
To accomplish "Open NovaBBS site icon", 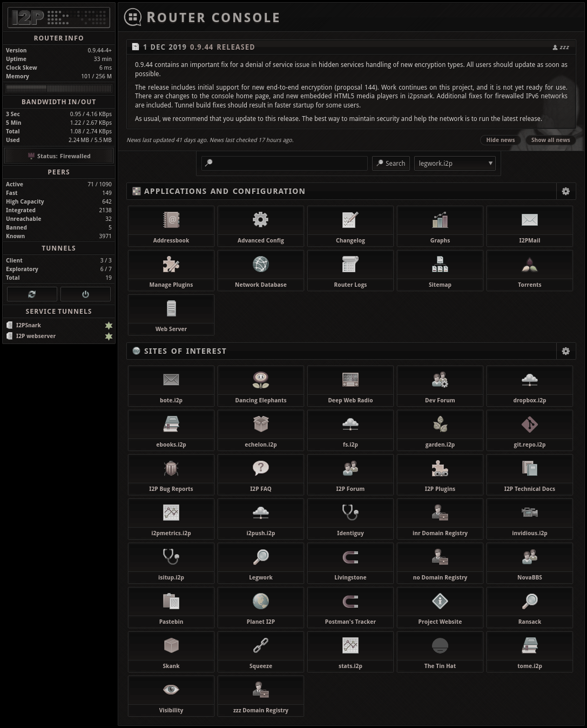I will pyautogui.click(x=530, y=557).
